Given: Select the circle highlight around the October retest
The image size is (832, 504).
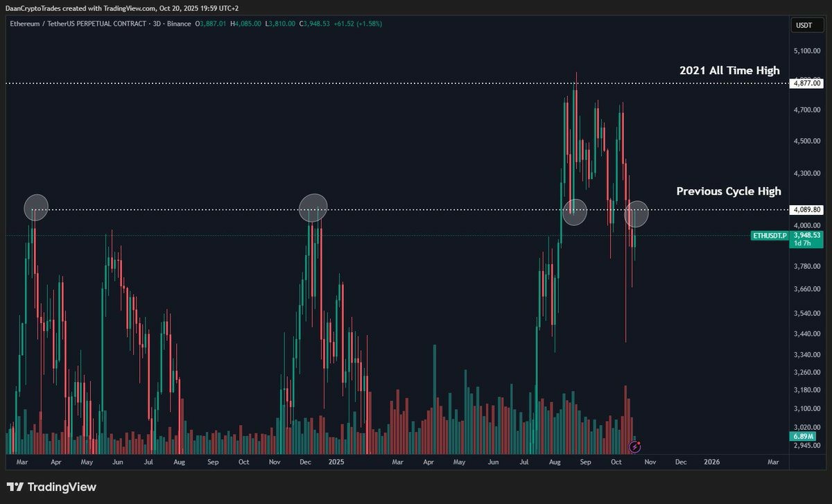Looking at the screenshot, I should tap(636, 213).
